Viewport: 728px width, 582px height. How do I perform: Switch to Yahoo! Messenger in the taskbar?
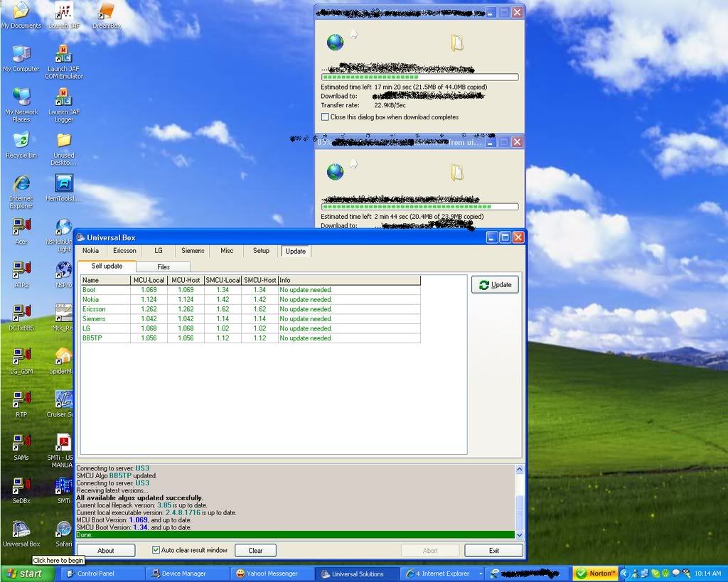click(272, 573)
